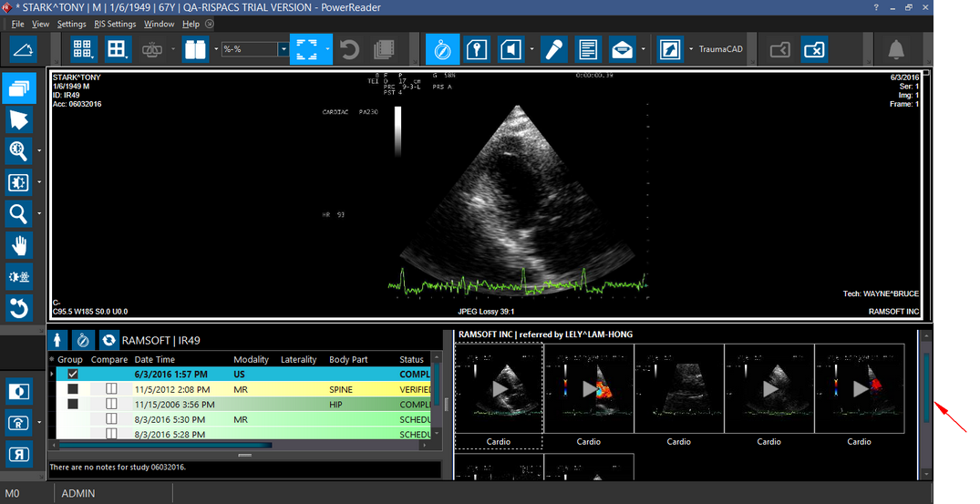Click the Rotate image tool
Image resolution: width=980 pixels, height=504 pixels.
[19, 308]
